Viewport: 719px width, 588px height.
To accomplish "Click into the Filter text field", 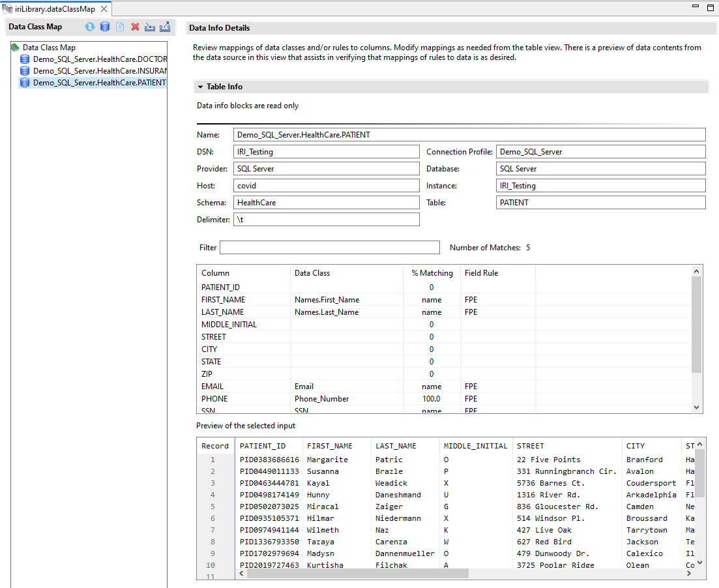I will click(x=329, y=248).
